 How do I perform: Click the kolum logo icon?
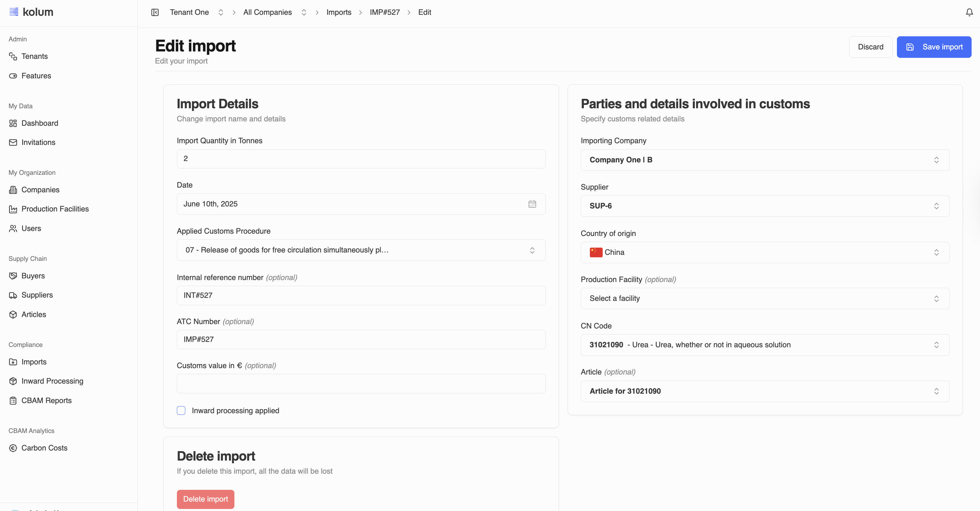[x=14, y=12]
